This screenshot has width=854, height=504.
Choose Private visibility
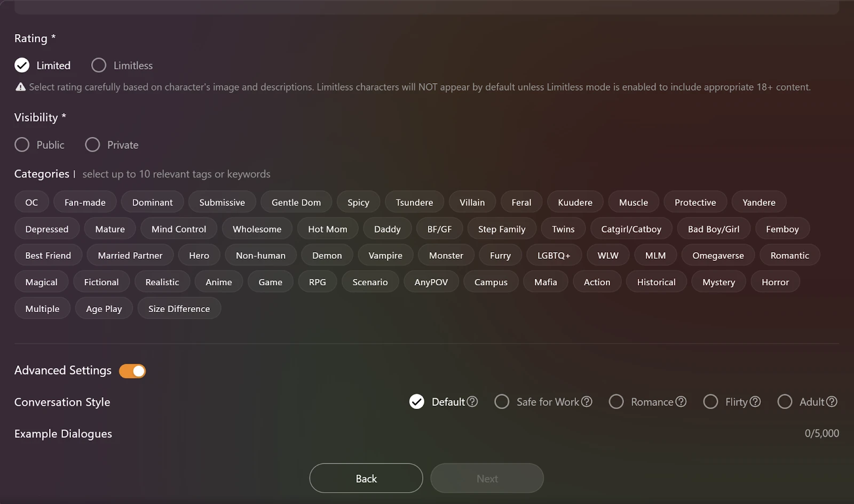tap(92, 145)
